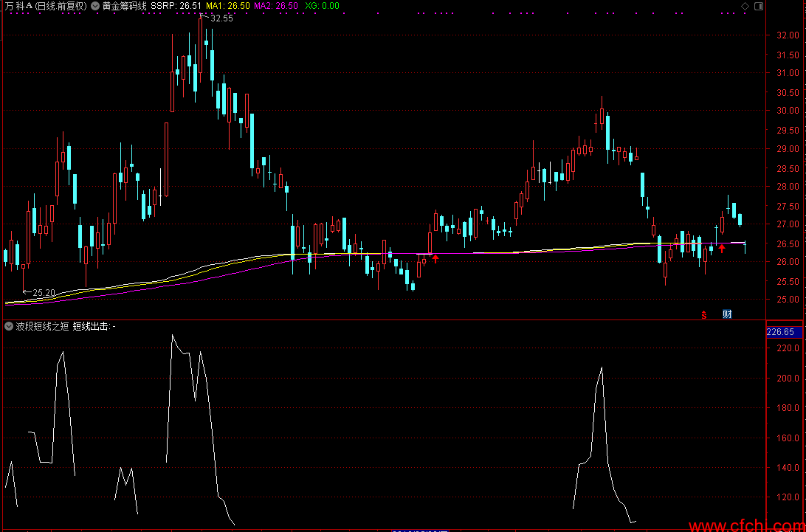The width and height of the screenshot is (806, 532).
Task: Click the diamond icon at top right
Action: (x=745, y=6)
